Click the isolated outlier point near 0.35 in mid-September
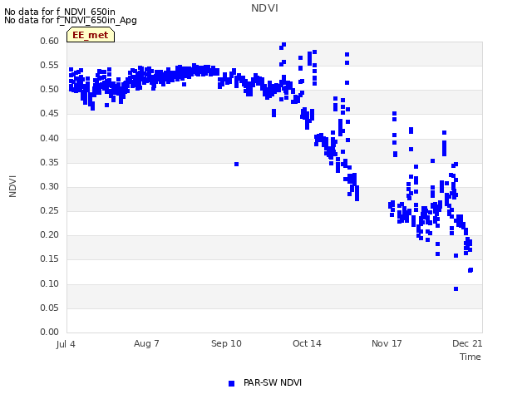This screenshot has height=399, width=532. pos(236,165)
